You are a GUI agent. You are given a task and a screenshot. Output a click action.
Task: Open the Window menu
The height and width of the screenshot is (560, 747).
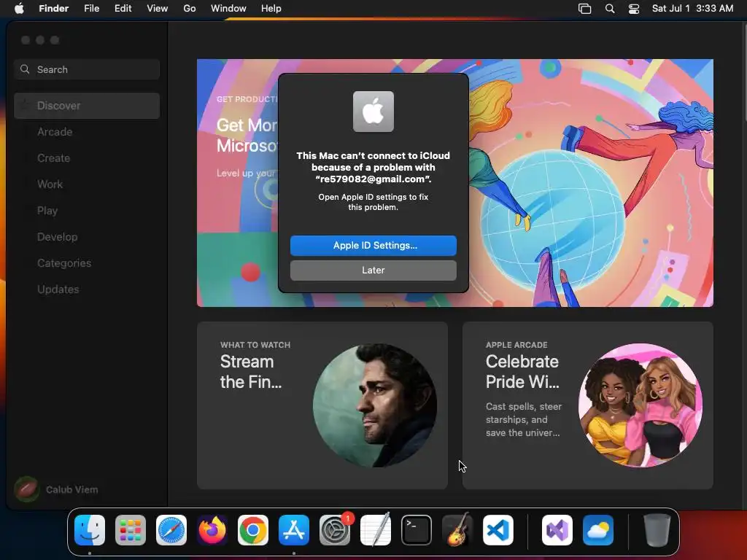(x=228, y=9)
